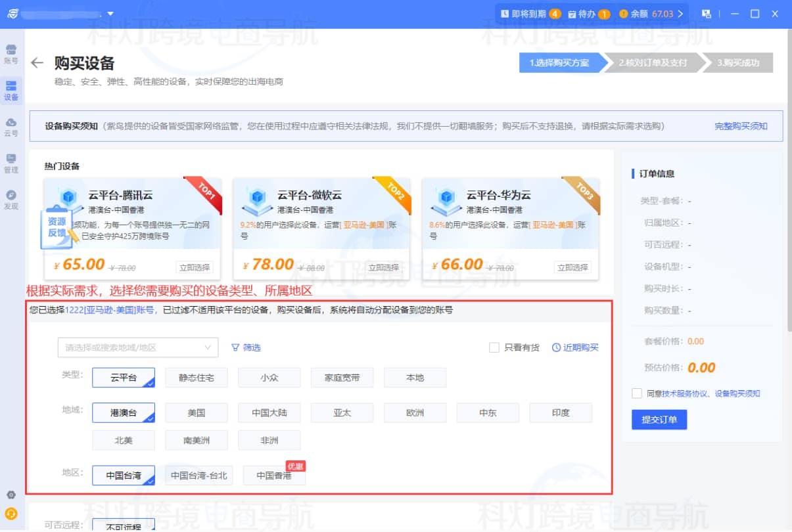The width and height of the screenshot is (792, 532).
Task: Click 立即选择 on 云平台-腾讯云 card
Action: [193, 267]
